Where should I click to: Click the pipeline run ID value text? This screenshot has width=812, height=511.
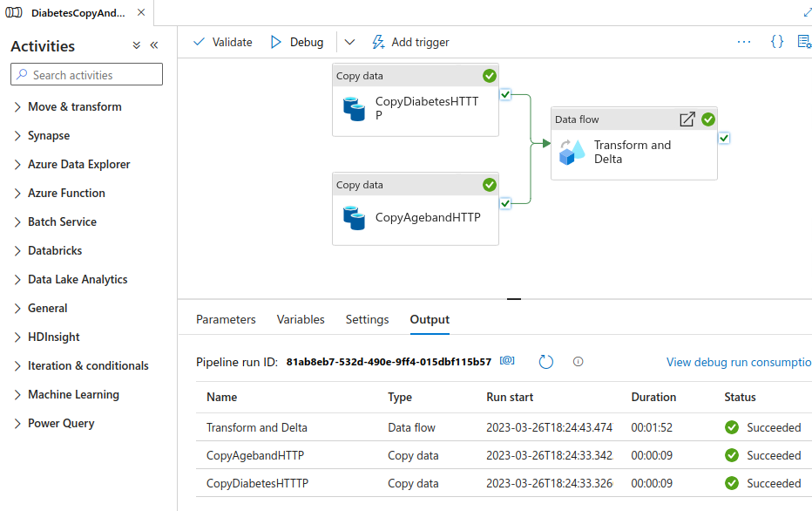(x=389, y=362)
